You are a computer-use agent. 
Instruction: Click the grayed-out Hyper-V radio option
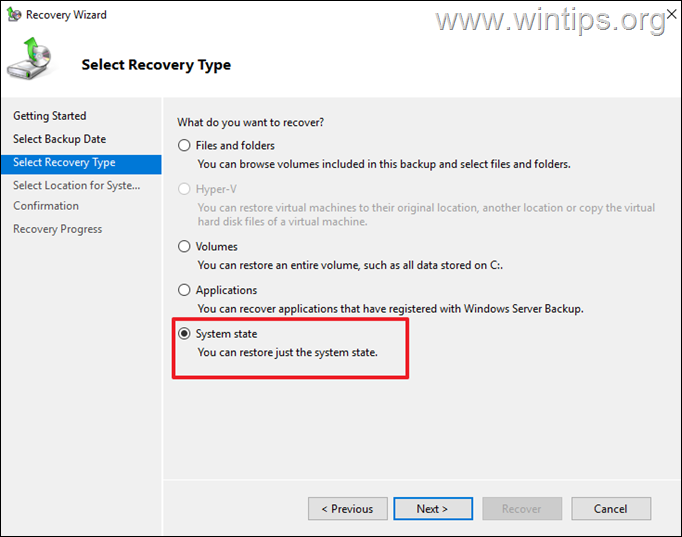coord(184,189)
